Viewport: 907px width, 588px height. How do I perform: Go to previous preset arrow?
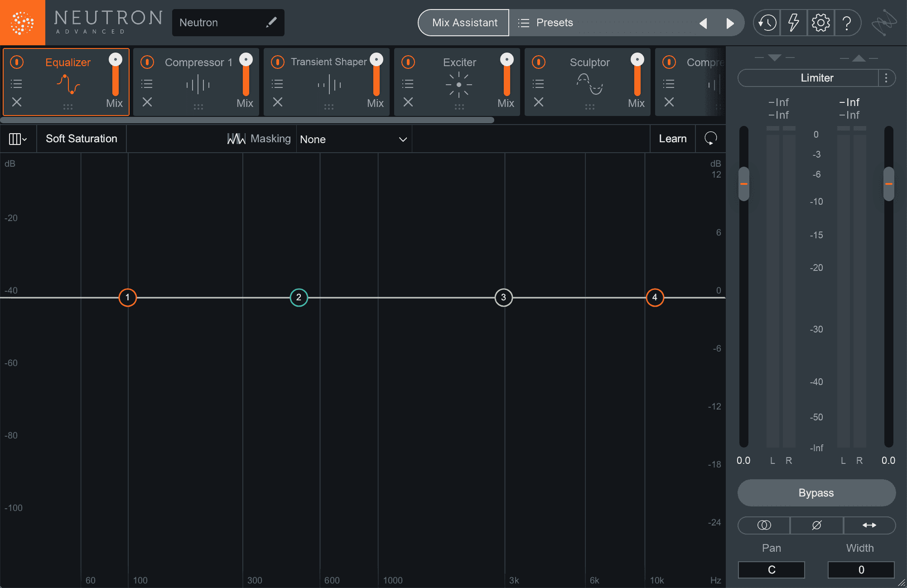[x=703, y=23]
